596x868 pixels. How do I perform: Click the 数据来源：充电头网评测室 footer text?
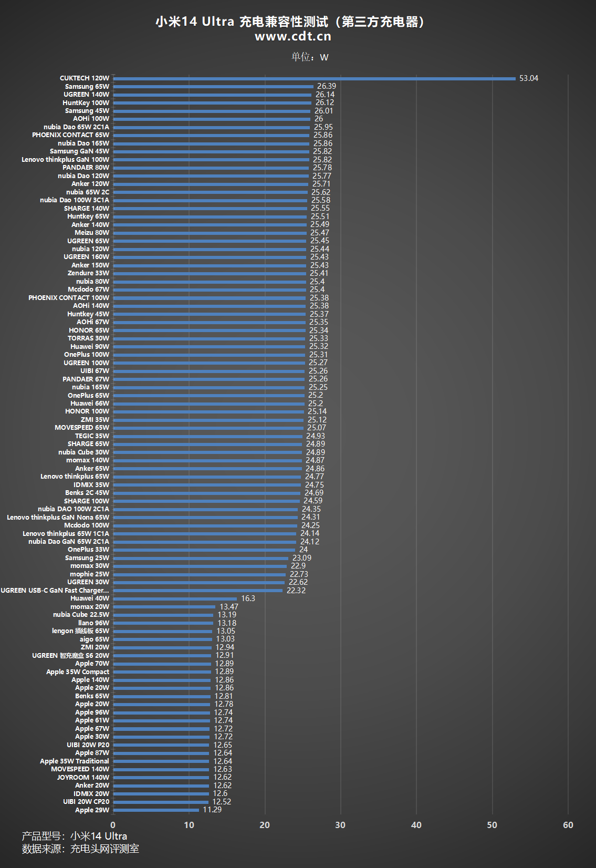point(80,849)
